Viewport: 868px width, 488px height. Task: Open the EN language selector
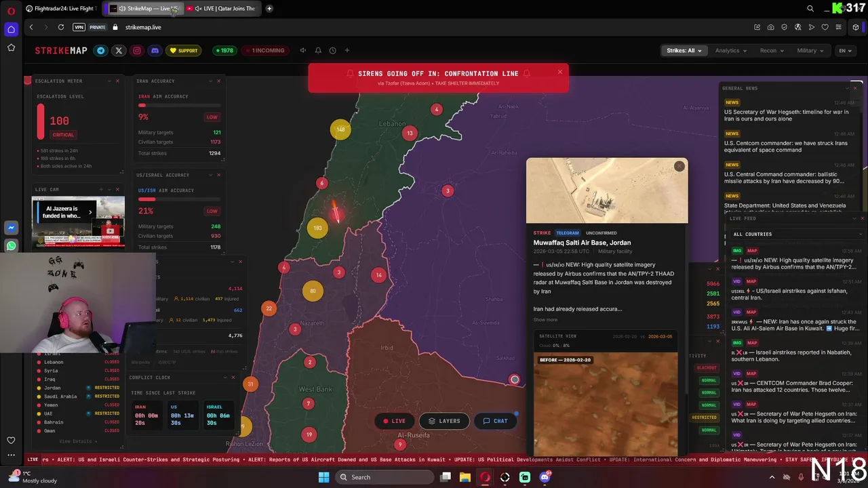coord(845,50)
